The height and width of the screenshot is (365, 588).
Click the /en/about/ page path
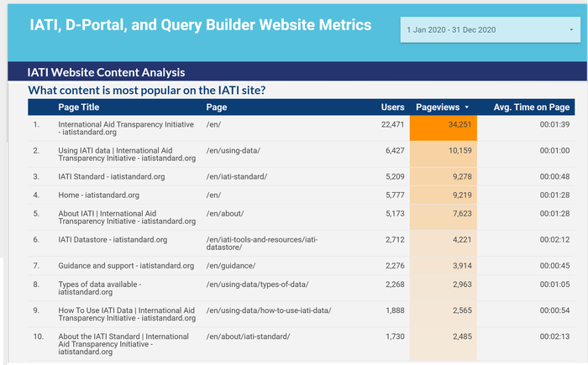(x=225, y=214)
